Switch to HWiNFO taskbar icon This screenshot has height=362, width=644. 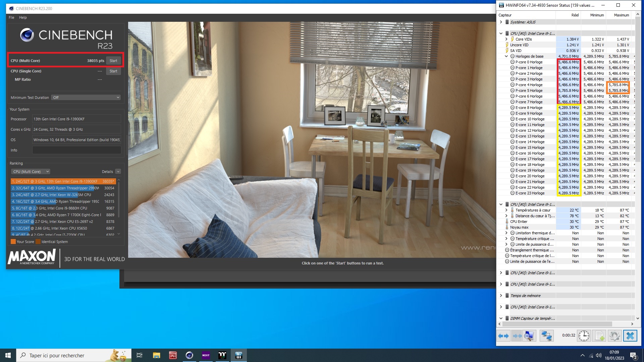pos(239,355)
